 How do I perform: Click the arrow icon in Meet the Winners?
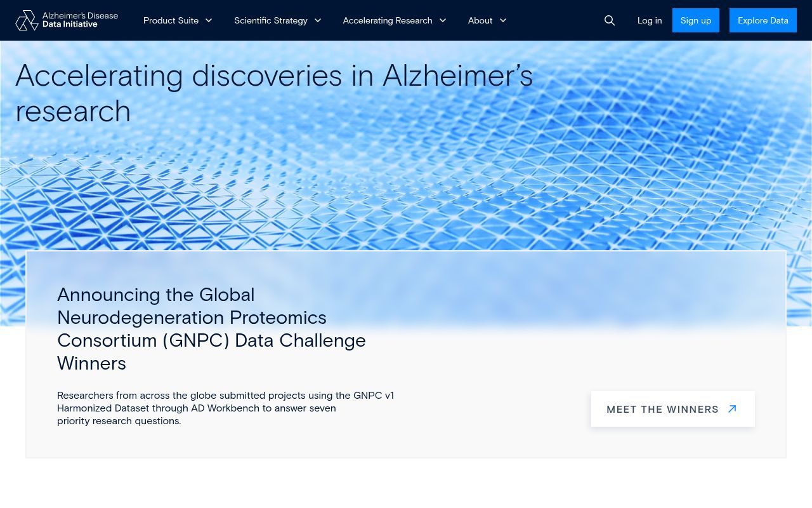[732, 409]
